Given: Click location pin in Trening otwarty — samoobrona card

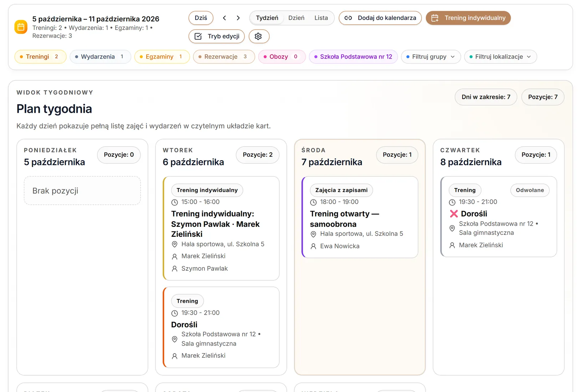Looking at the screenshot, I should coord(313,234).
